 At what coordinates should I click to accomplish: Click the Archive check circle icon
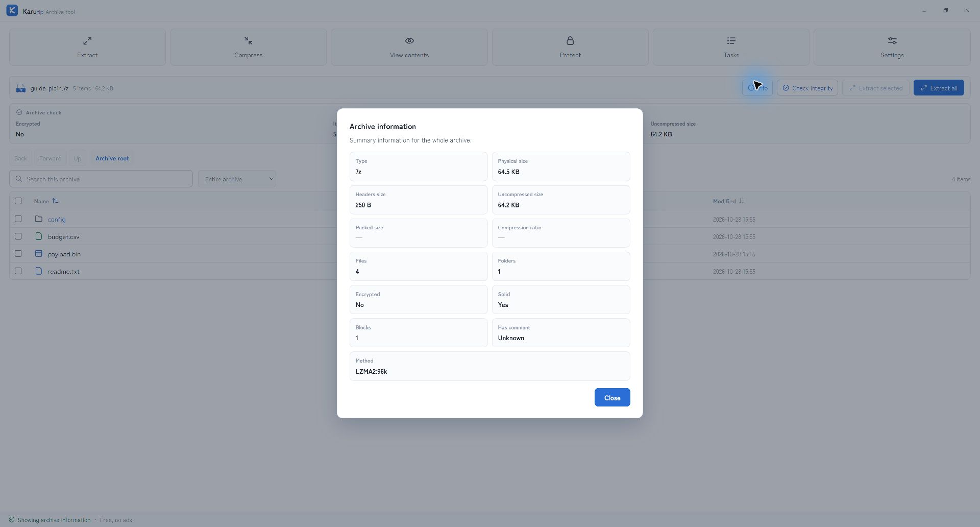click(x=19, y=112)
